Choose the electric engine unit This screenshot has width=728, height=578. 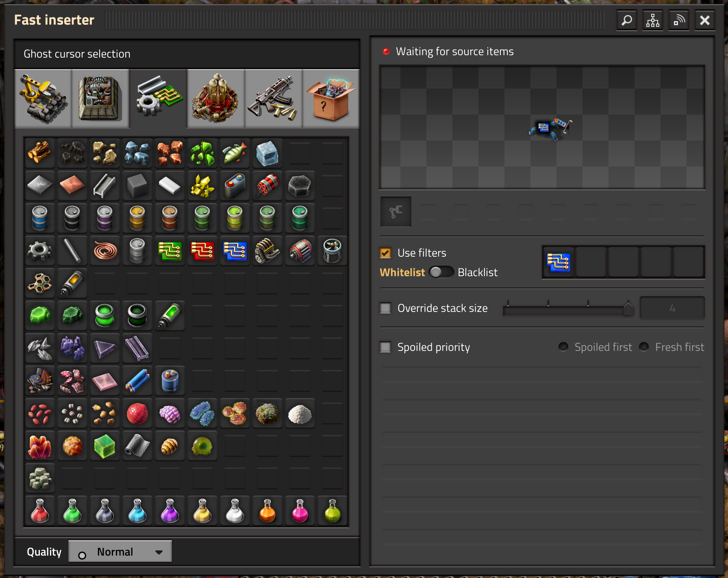tap(300, 251)
